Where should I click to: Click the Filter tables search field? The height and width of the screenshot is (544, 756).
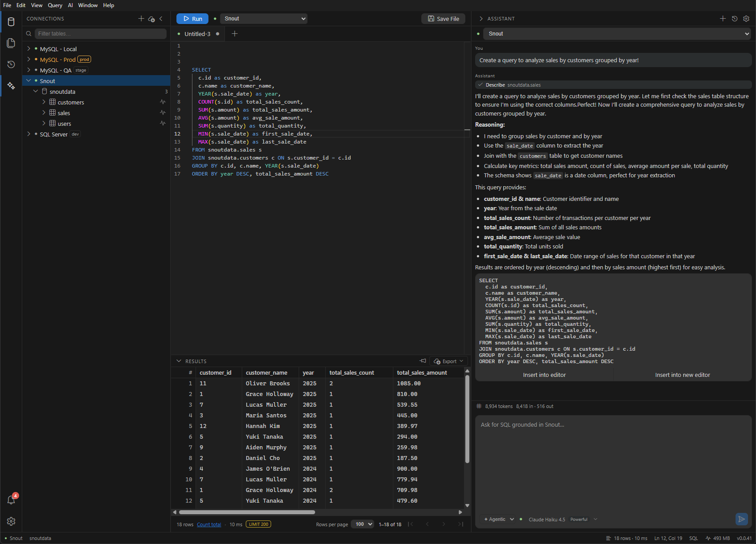[x=101, y=34]
